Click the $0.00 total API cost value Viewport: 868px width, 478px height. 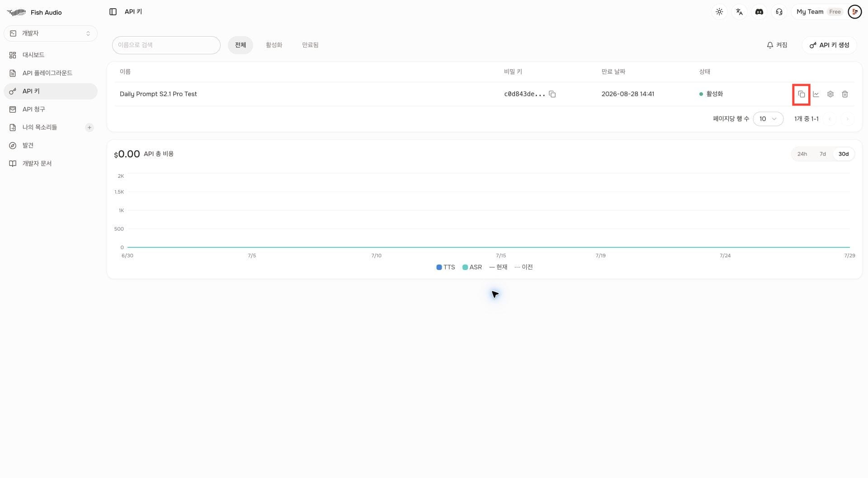tap(127, 154)
